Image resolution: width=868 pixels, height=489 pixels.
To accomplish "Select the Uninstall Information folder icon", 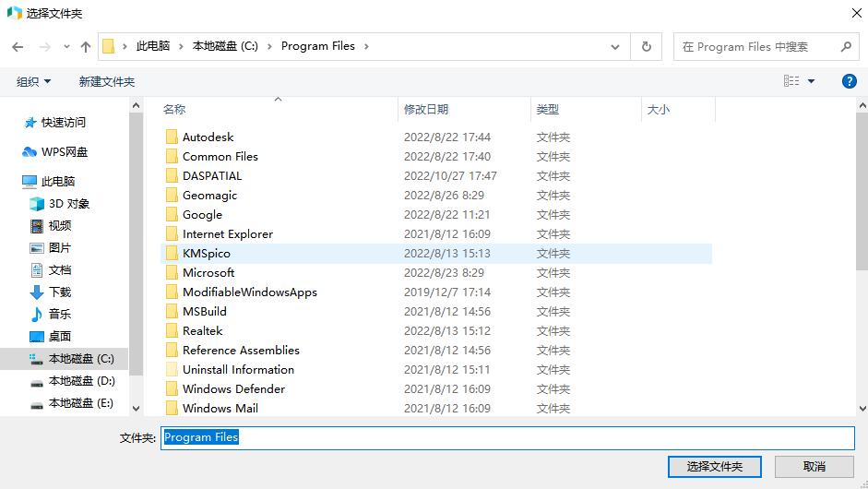I will [172, 369].
